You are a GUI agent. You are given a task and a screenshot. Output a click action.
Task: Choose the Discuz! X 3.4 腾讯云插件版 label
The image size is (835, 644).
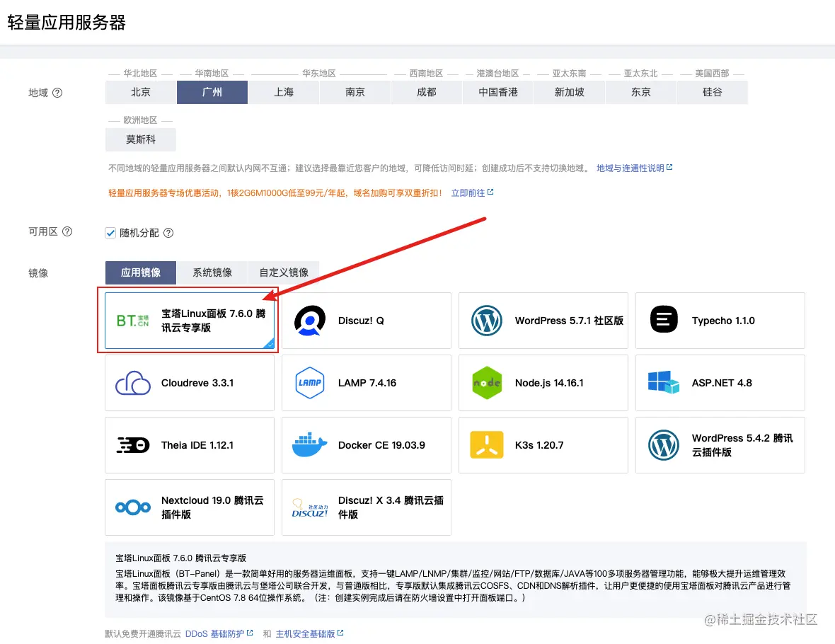click(x=391, y=507)
